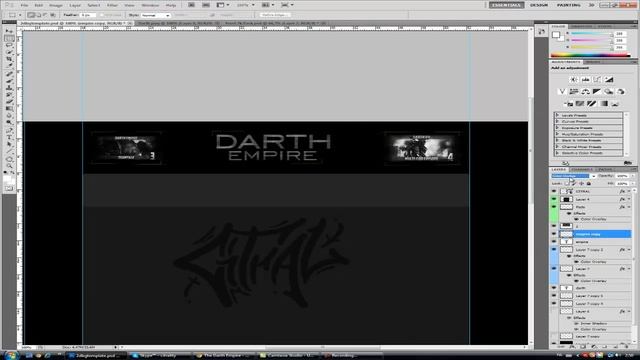Switch to the Channels panel tab
This screenshot has width=640, height=360.
pos(582,169)
